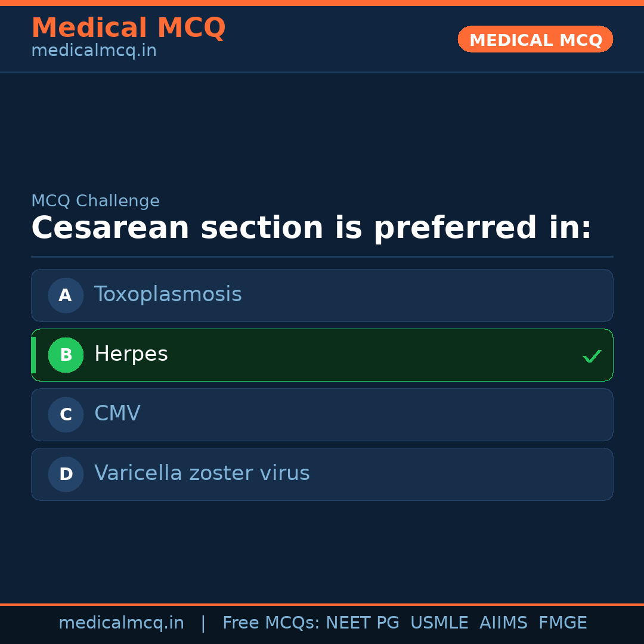Select the Toxoplasmosis answer text
Image resolution: width=644 pixels, height=644 pixels.
(168, 295)
